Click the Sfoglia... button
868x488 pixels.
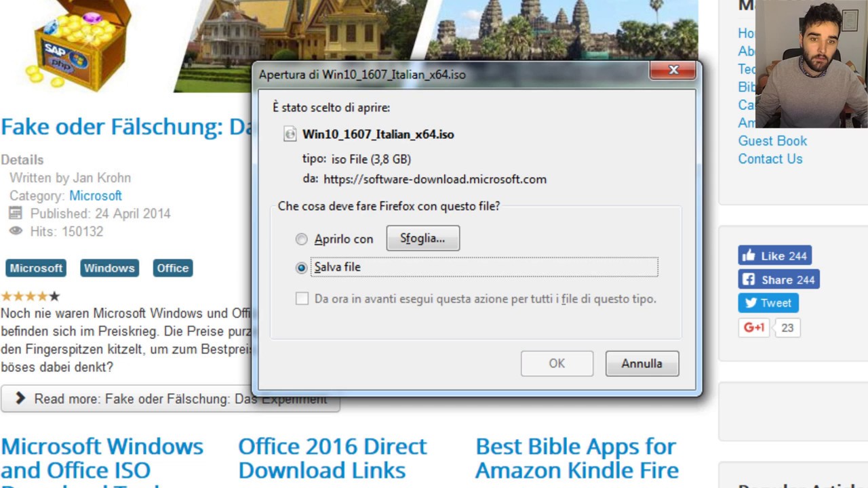pyautogui.click(x=423, y=239)
